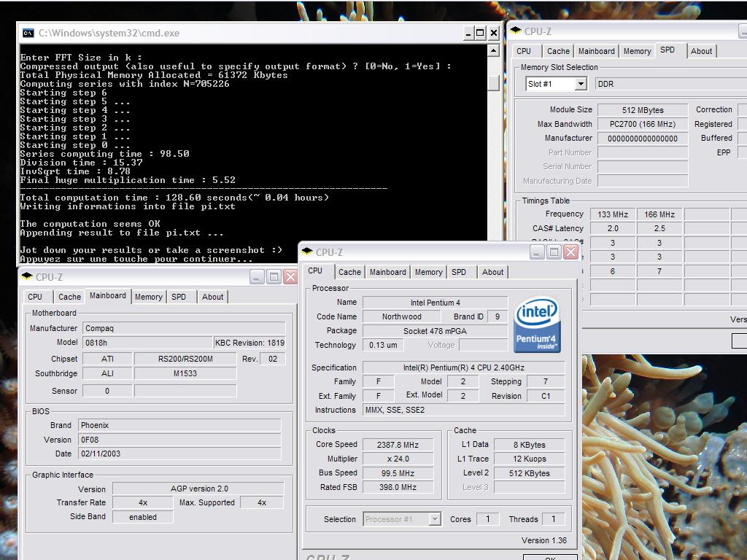Select SPD tab in Mainboard CPU-Z window
This screenshot has width=747, height=560.
pyautogui.click(x=179, y=297)
